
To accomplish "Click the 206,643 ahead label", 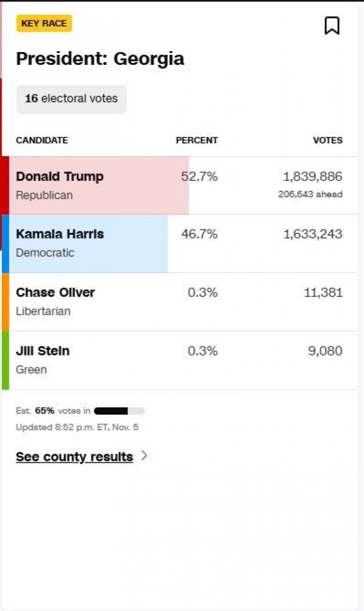I will pos(310,194).
